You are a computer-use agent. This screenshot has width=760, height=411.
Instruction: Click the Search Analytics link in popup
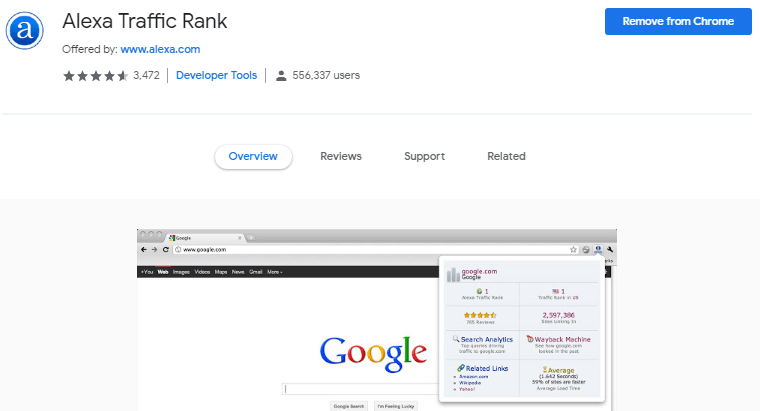(x=486, y=339)
